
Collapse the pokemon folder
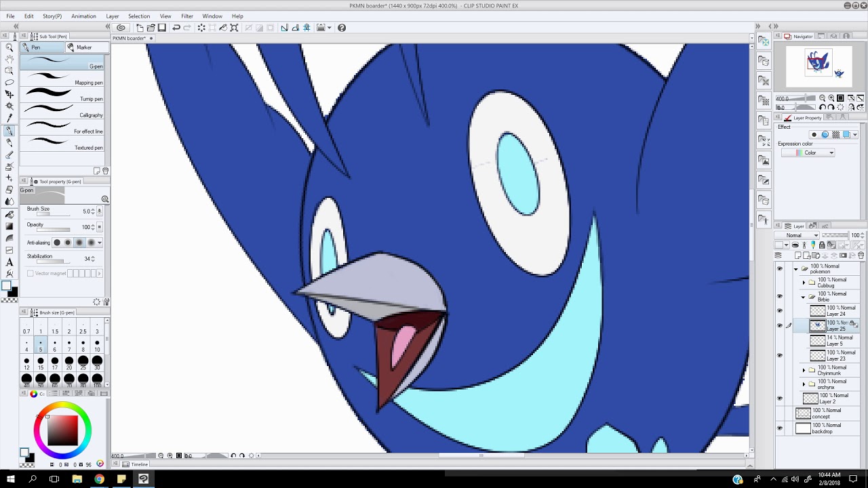pyautogui.click(x=795, y=269)
